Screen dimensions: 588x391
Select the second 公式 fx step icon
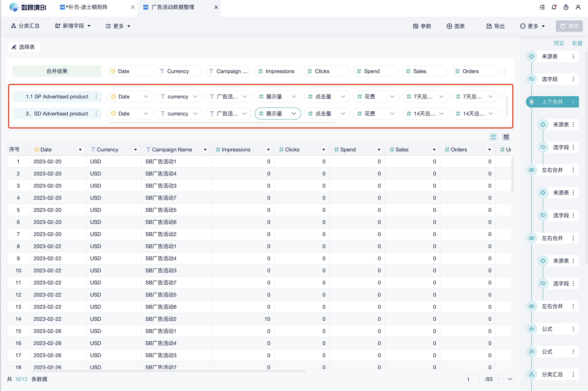click(532, 352)
